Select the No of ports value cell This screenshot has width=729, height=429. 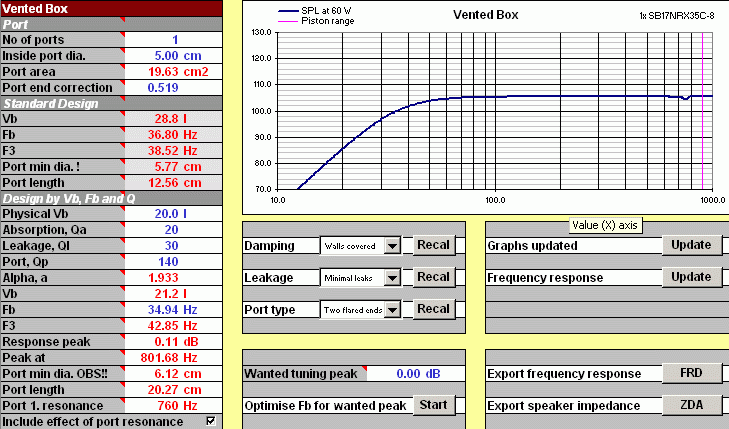click(175, 39)
